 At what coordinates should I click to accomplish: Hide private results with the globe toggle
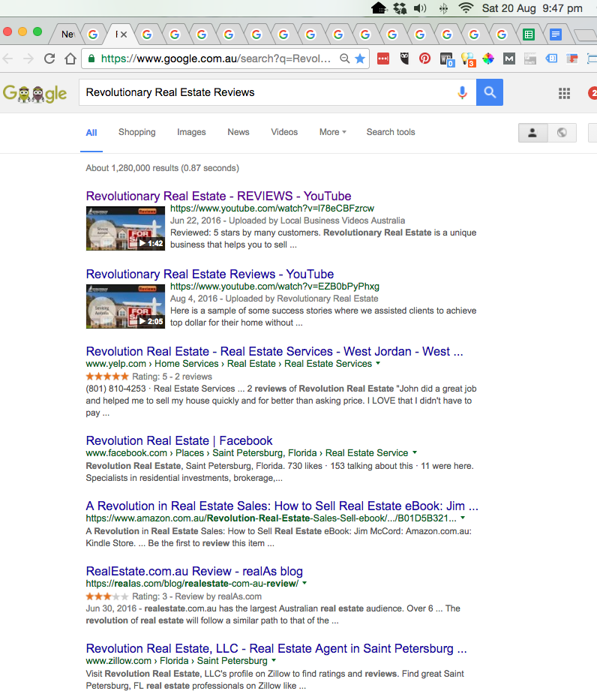pyautogui.click(x=562, y=133)
